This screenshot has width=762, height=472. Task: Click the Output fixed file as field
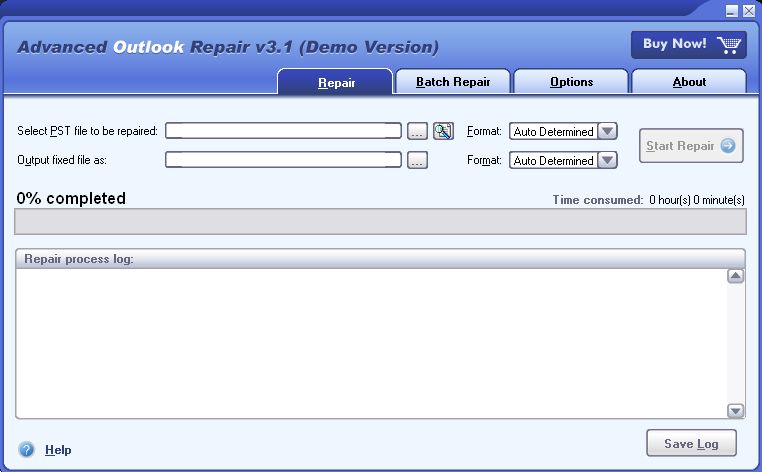click(283, 159)
